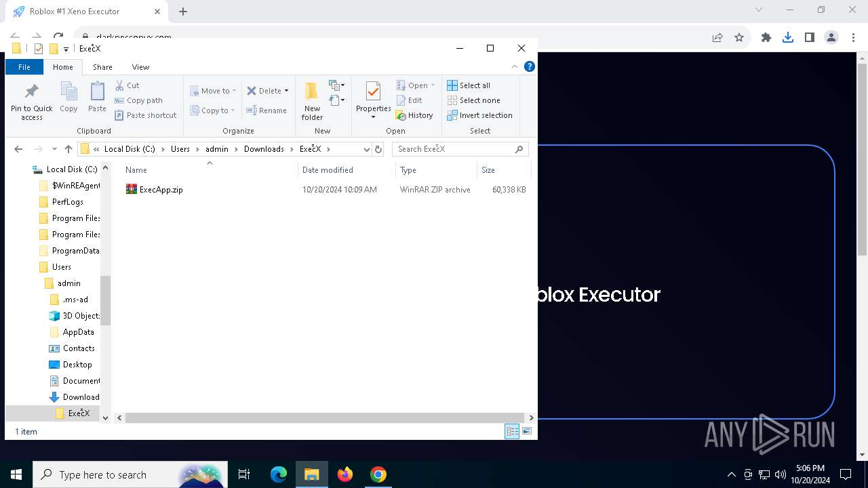Create a New folder
Image resolution: width=868 pixels, height=488 pixels.
pyautogui.click(x=312, y=102)
